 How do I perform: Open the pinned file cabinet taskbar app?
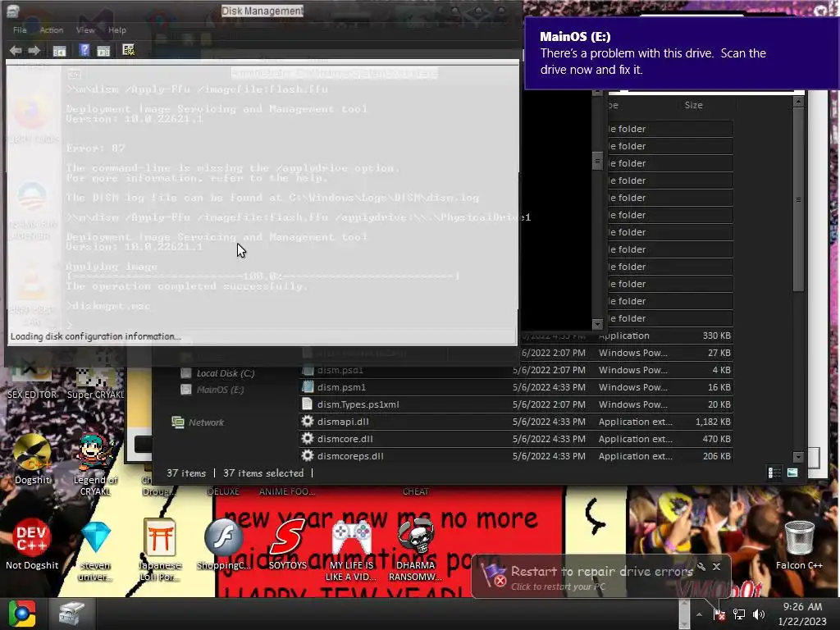pyautogui.click(x=71, y=614)
